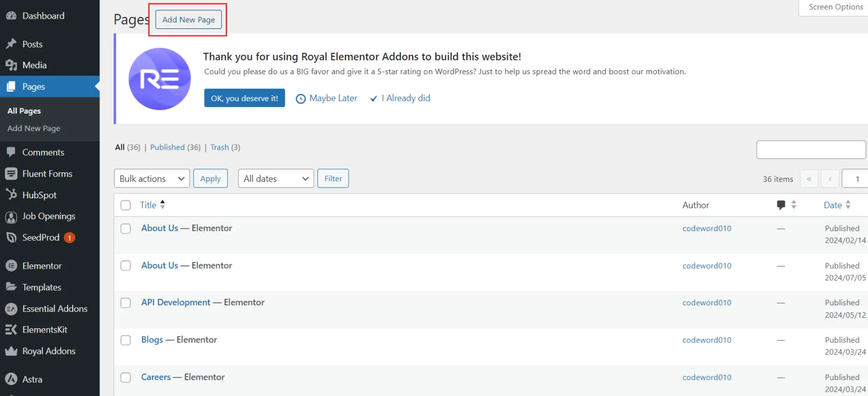Image resolution: width=868 pixels, height=396 pixels.
Task: Click the Fluent Forms icon
Action: click(x=11, y=174)
